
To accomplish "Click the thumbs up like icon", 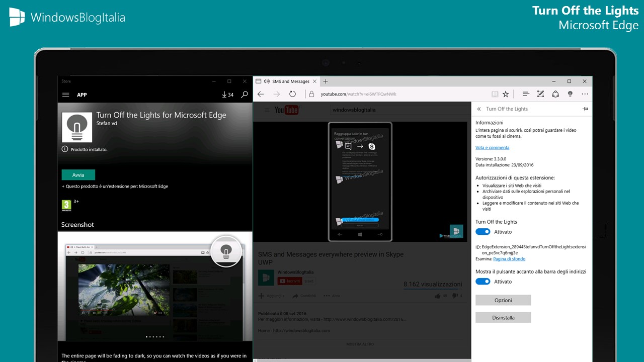I will coord(437,296).
